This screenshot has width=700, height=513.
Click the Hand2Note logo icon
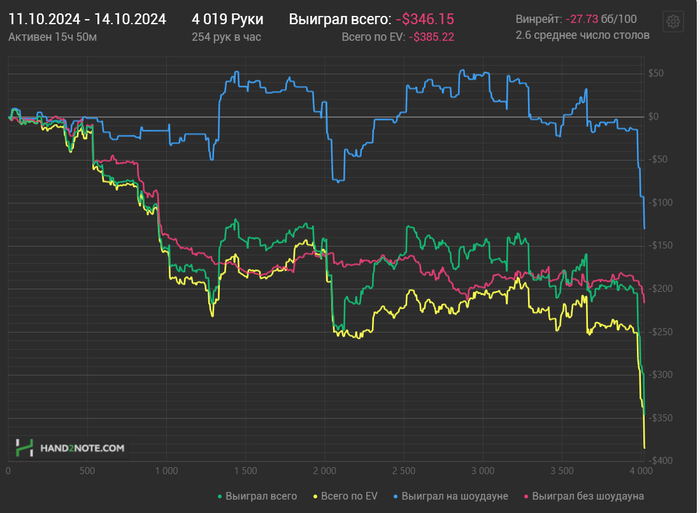click(24, 448)
